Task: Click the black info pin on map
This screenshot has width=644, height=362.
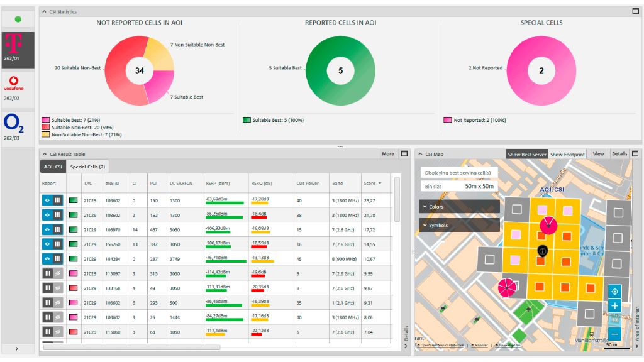Action: coord(542,251)
